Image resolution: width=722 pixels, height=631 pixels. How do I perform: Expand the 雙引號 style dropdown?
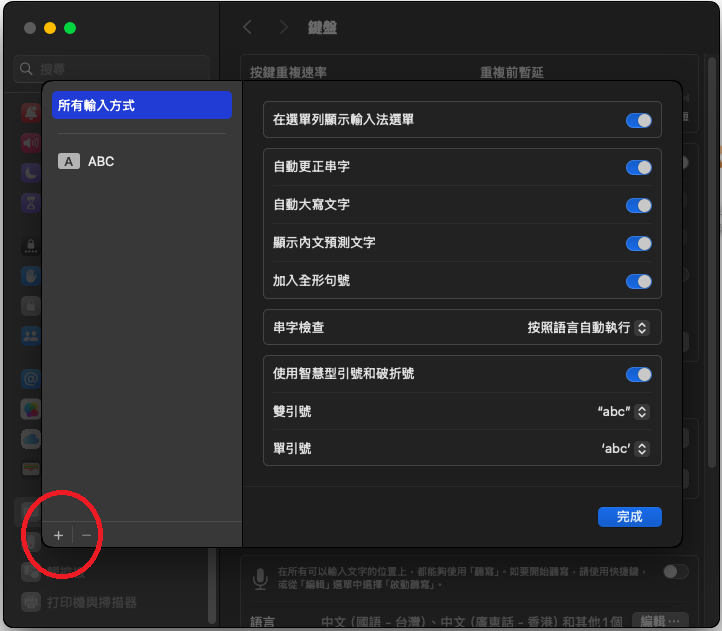(623, 412)
